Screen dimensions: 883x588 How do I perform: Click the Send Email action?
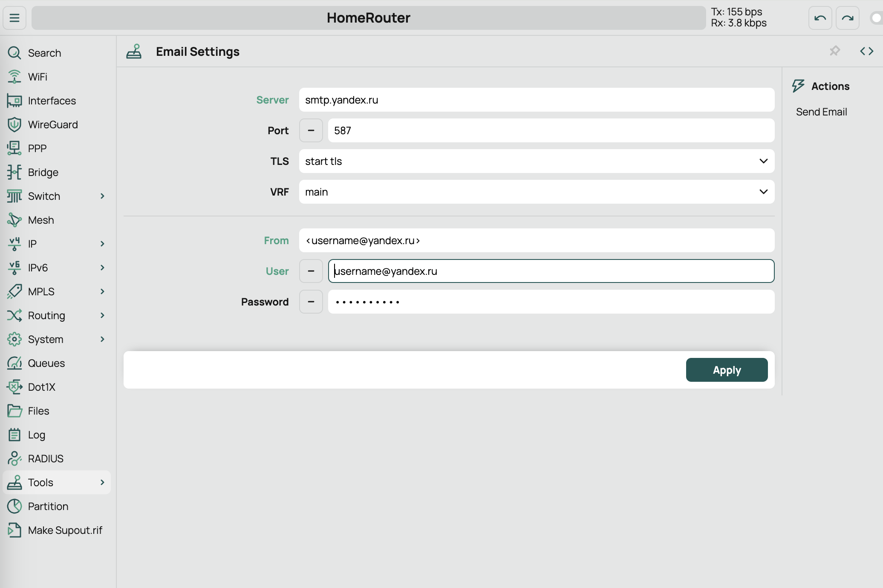(x=821, y=112)
